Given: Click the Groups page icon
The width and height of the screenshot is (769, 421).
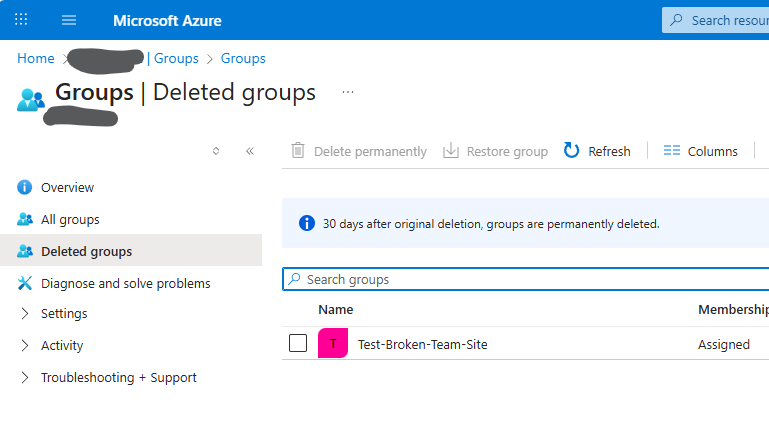Looking at the screenshot, I should (30, 100).
